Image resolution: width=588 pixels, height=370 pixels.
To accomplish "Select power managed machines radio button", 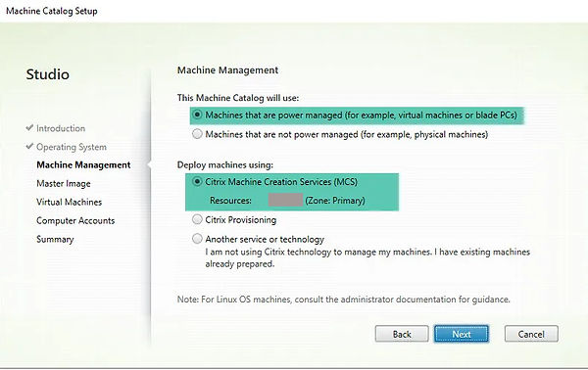I will pos(197,115).
